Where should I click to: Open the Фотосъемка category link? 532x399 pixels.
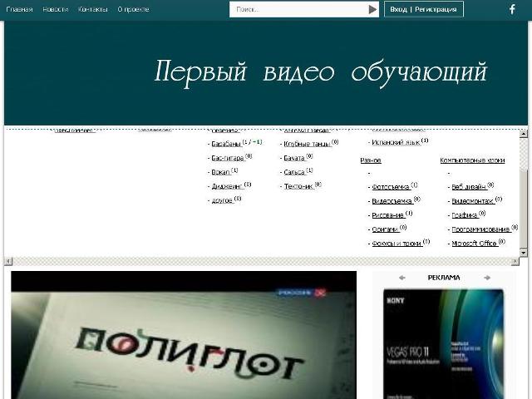(x=391, y=186)
